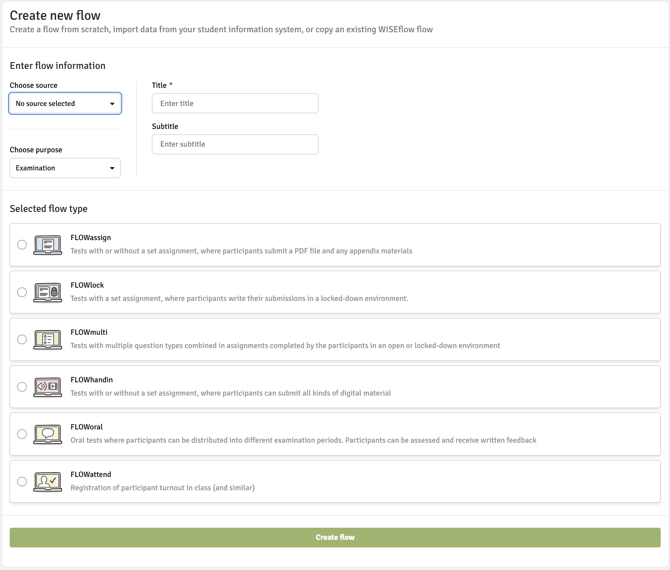Click the FLOWhandin digital material description
This screenshot has height=570, width=670.
pos(231,393)
